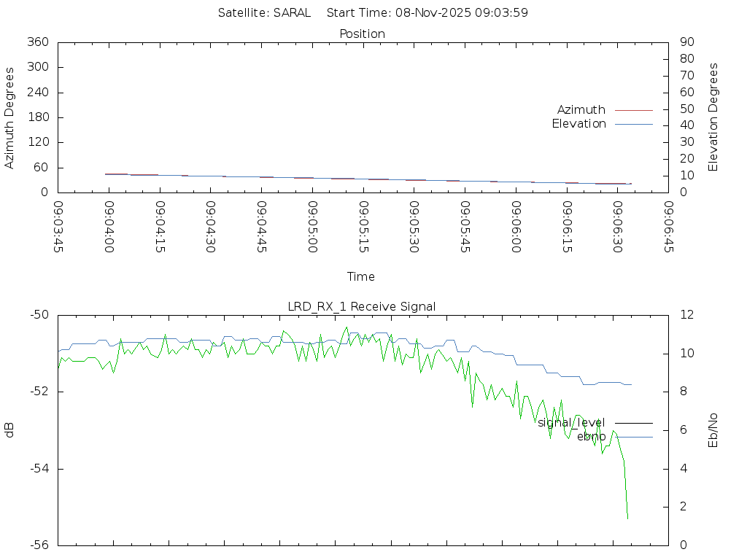Select the Azimuth legend label
This screenshot has width=747, height=560.
[581, 110]
